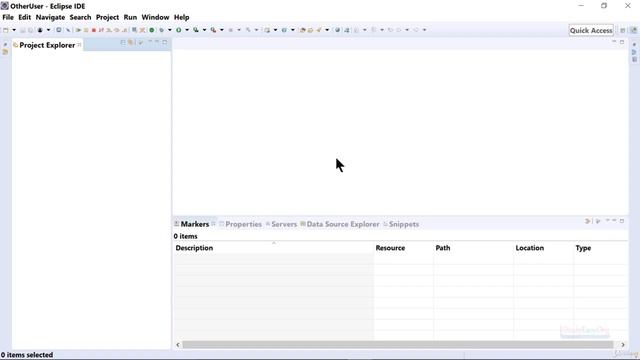The width and height of the screenshot is (640, 360).
Task: Click the Suspend debug toolbar icon
Action: (86, 30)
